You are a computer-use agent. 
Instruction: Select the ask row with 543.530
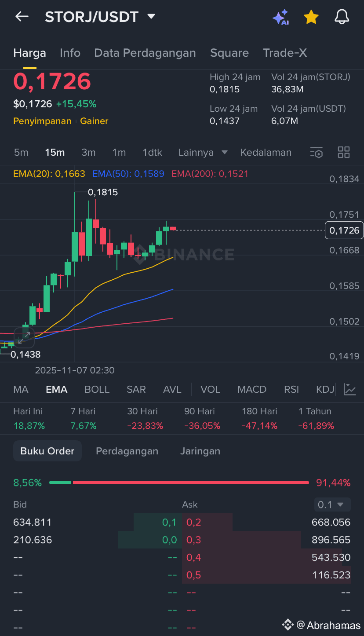266,557
